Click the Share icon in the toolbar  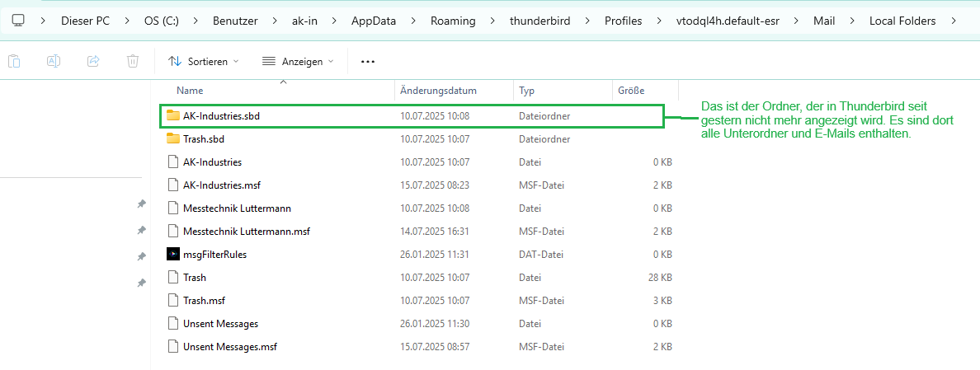(93, 61)
